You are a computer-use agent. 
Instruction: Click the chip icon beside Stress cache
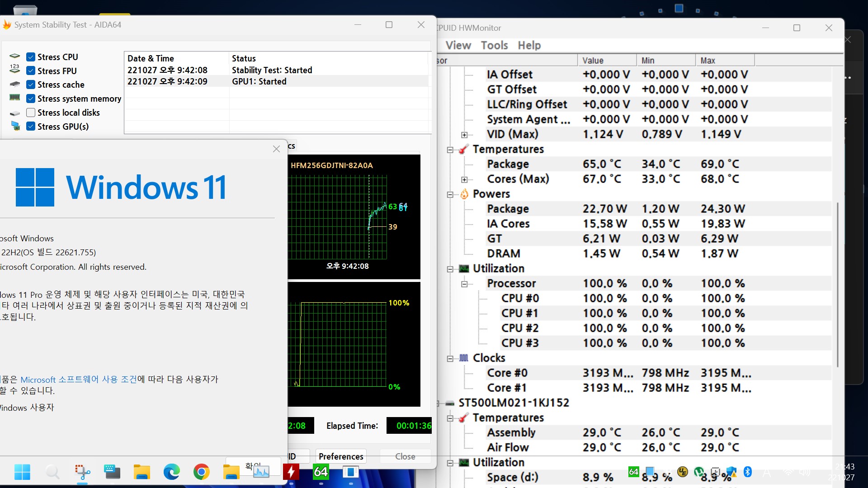coord(14,84)
